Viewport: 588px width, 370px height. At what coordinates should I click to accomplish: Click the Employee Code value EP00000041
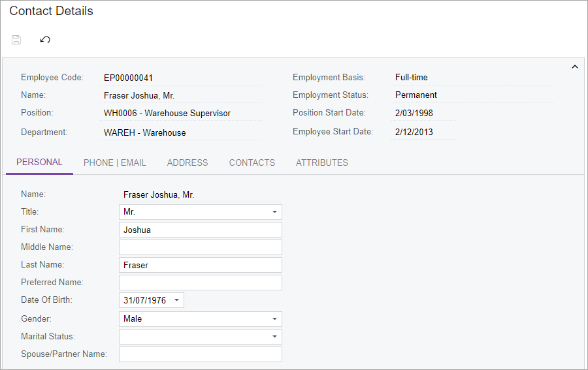[x=128, y=78]
